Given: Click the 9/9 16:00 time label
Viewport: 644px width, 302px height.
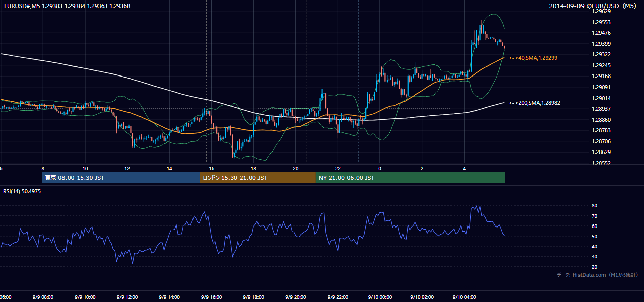Looking at the screenshot, I should click(211, 297).
